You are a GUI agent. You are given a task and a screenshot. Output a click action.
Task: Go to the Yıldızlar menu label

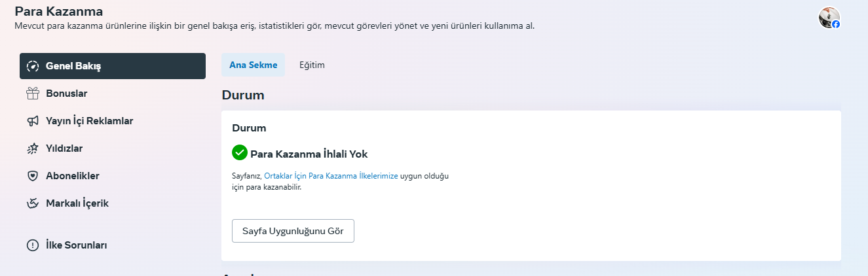[64, 148]
